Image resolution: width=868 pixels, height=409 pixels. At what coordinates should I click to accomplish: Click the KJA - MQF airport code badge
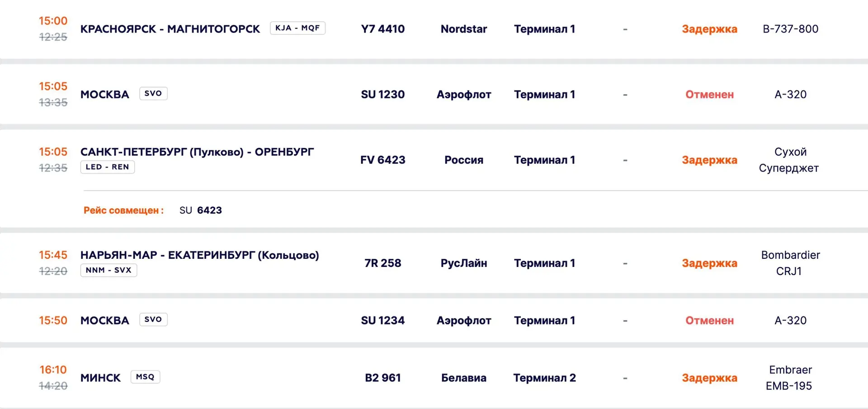pyautogui.click(x=297, y=28)
